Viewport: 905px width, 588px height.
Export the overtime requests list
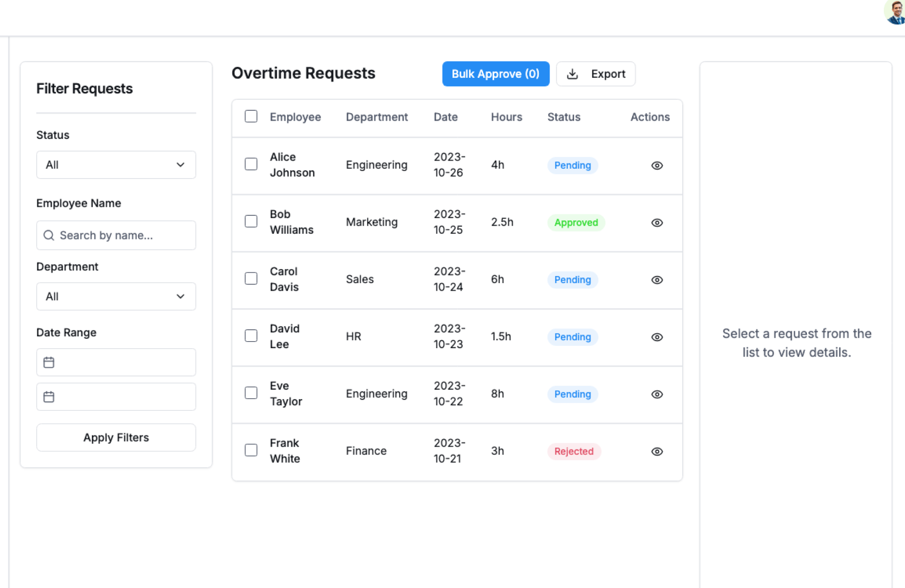coord(595,74)
